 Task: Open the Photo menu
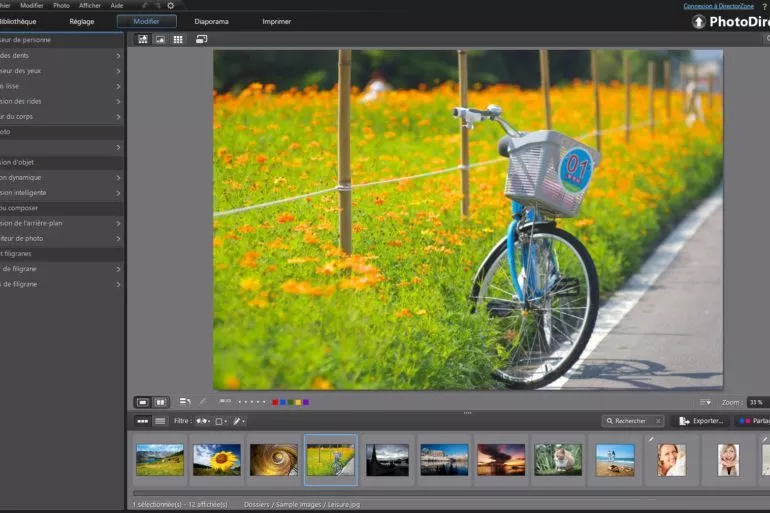61,5
